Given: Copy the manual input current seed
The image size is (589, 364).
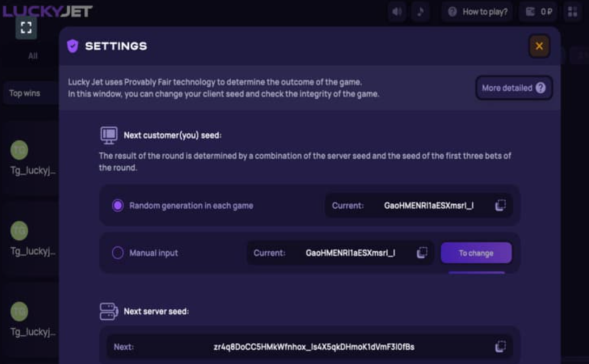Looking at the screenshot, I should (422, 253).
